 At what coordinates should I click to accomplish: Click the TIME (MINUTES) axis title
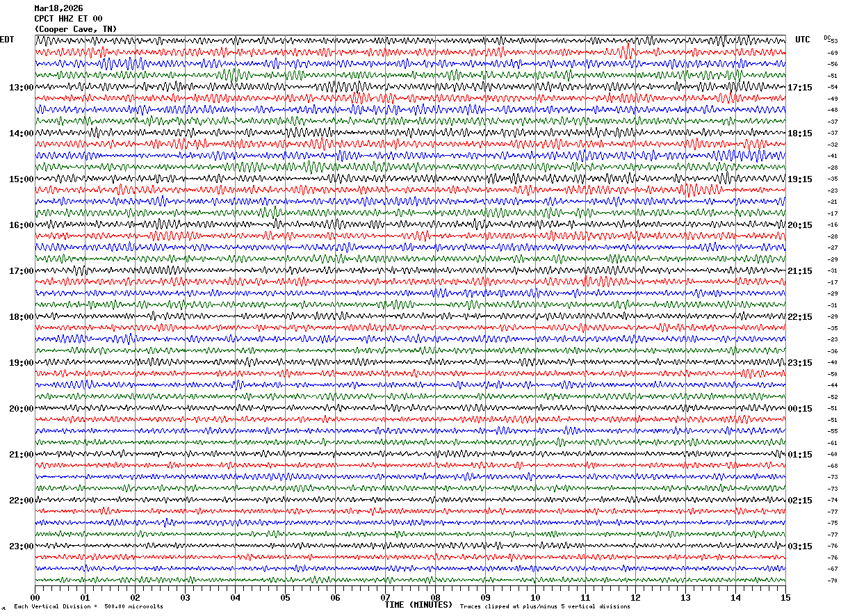[418, 605]
